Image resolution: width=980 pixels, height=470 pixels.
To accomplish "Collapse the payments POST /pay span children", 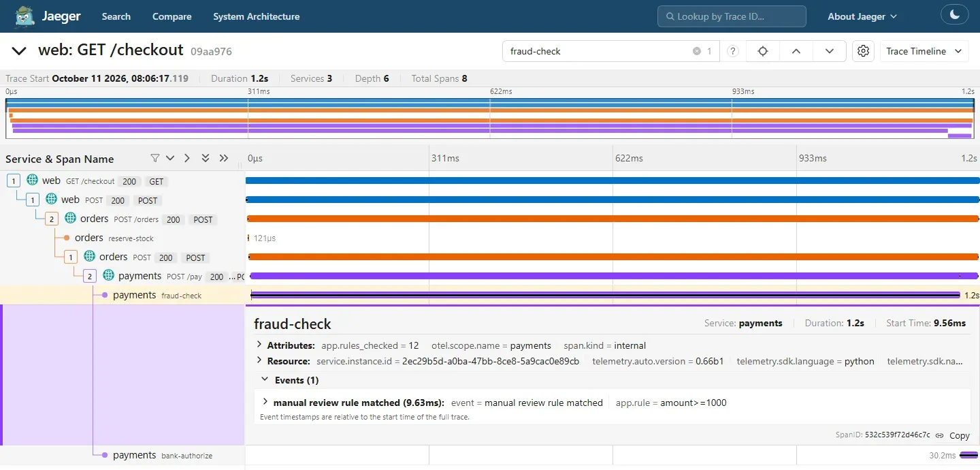I will [90, 276].
